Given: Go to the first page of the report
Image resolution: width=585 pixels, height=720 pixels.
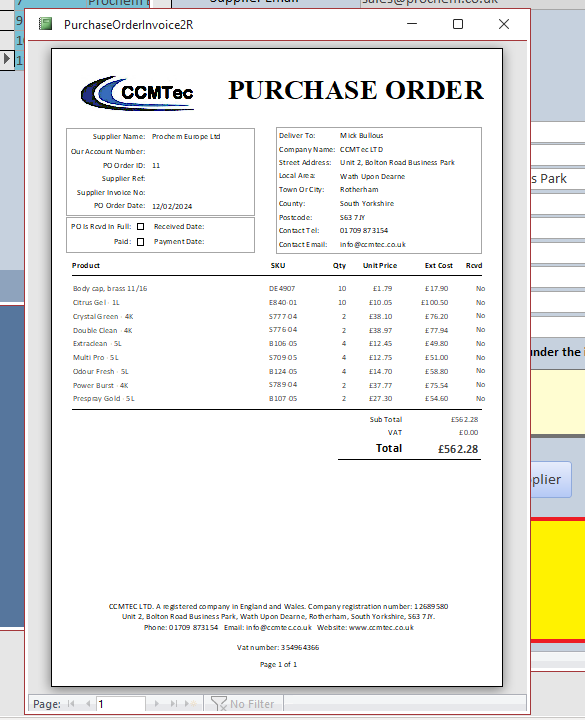Looking at the screenshot, I should 71,703.
